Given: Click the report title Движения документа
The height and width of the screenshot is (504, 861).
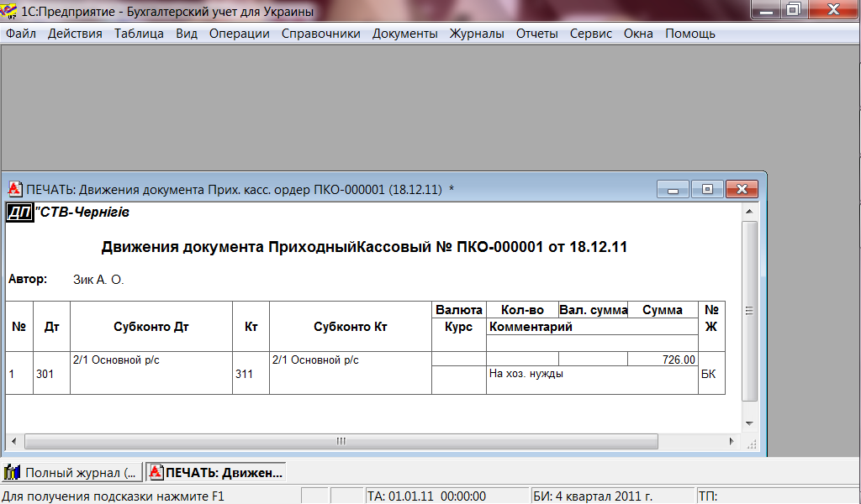Looking at the screenshot, I should pos(364,247).
